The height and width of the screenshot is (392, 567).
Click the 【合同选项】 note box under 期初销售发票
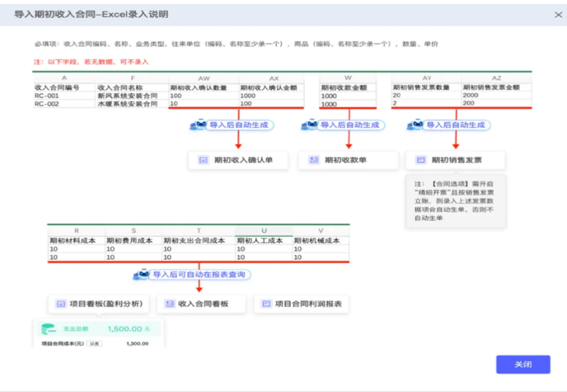pyautogui.click(x=455, y=201)
